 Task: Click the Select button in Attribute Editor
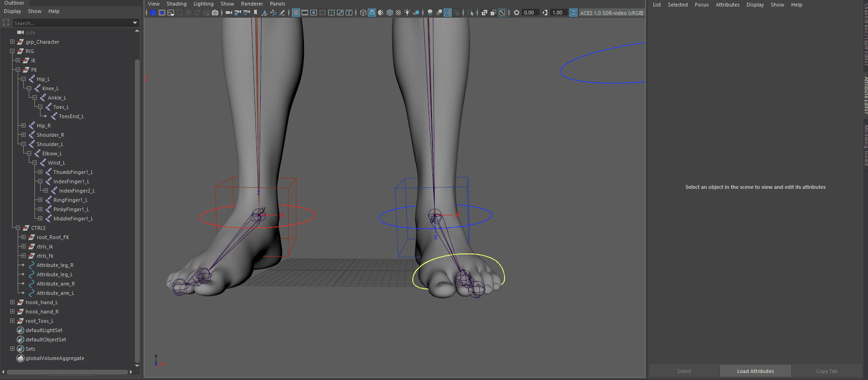click(684, 371)
